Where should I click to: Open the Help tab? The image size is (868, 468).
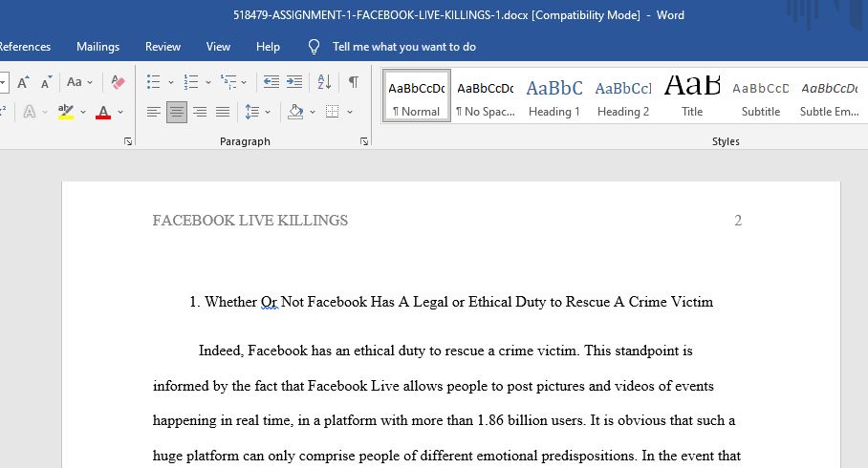tap(268, 47)
